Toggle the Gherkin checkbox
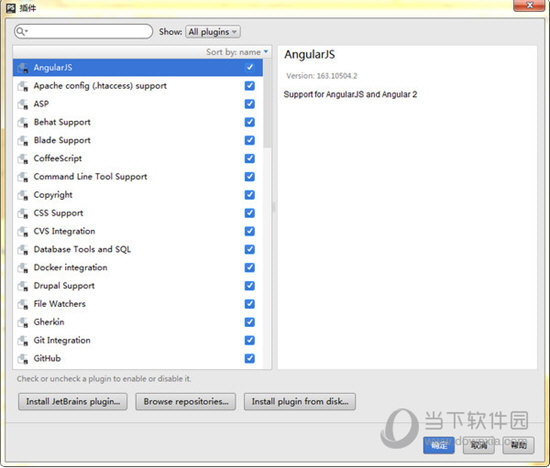 click(x=250, y=322)
